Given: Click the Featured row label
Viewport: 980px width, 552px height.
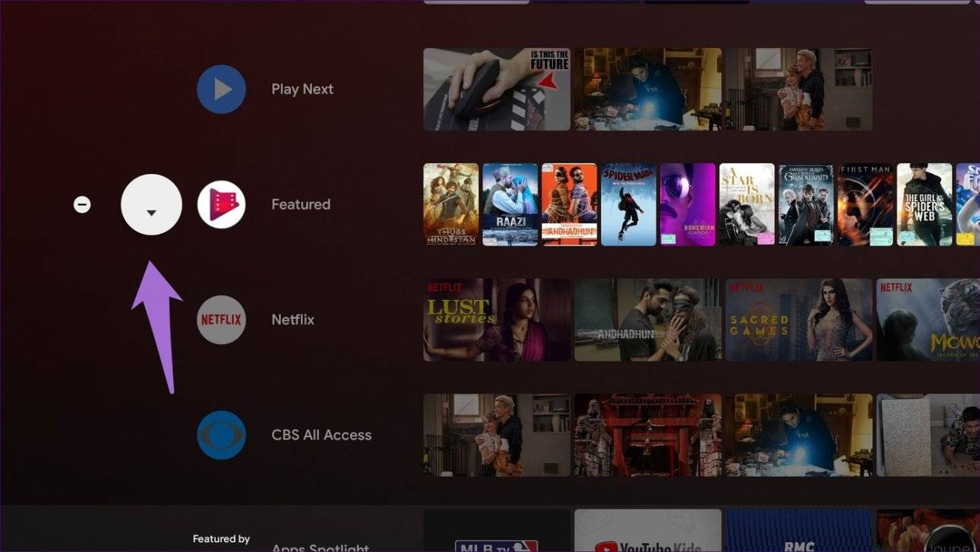Looking at the screenshot, I should 301,205.
